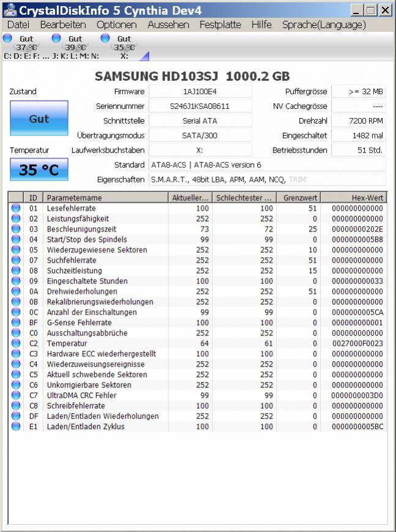The height and width of the screenshot is (532, 396).
Task: Click the Drehzahl field 7200 RPM
Action: (358, 121)
